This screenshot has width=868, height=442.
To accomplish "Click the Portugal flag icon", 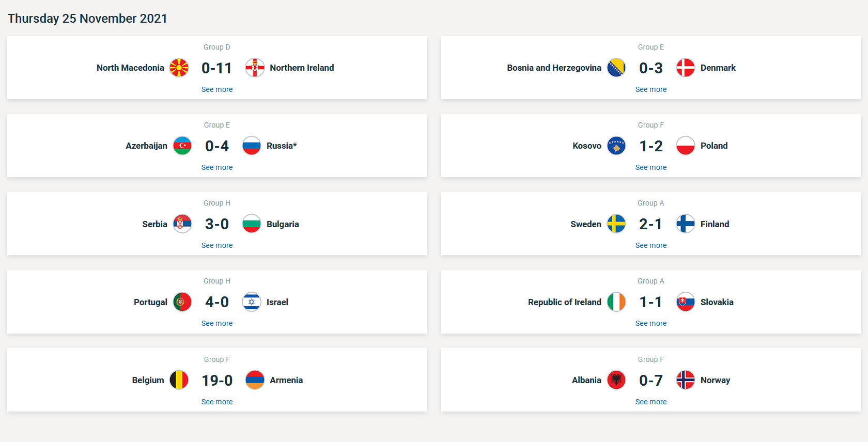I will tap(182, 302).
